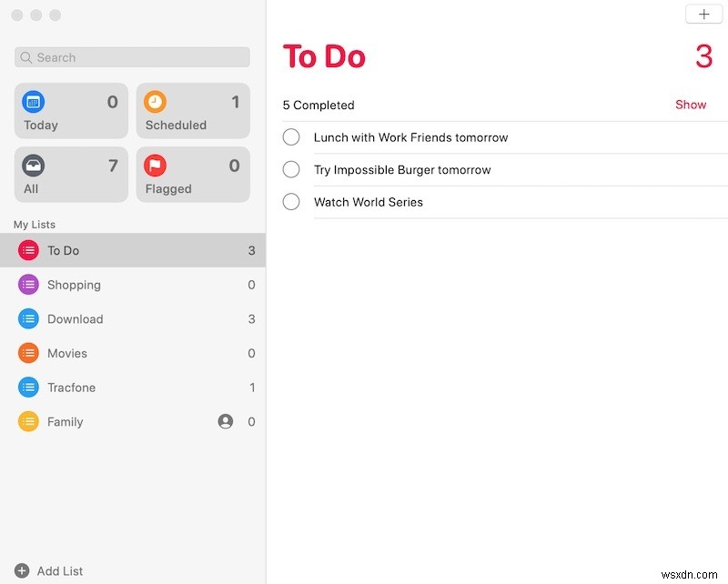Click the count 1 beside Tracfone

252,388
